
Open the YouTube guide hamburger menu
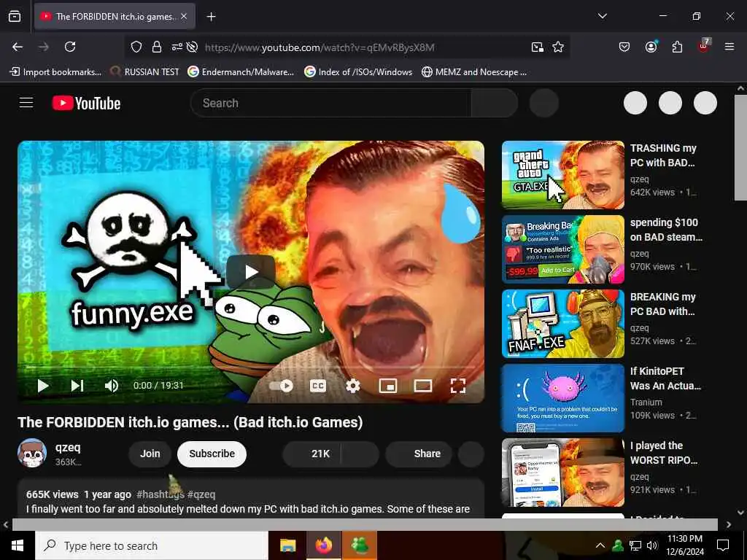click(x=26, y=102)
